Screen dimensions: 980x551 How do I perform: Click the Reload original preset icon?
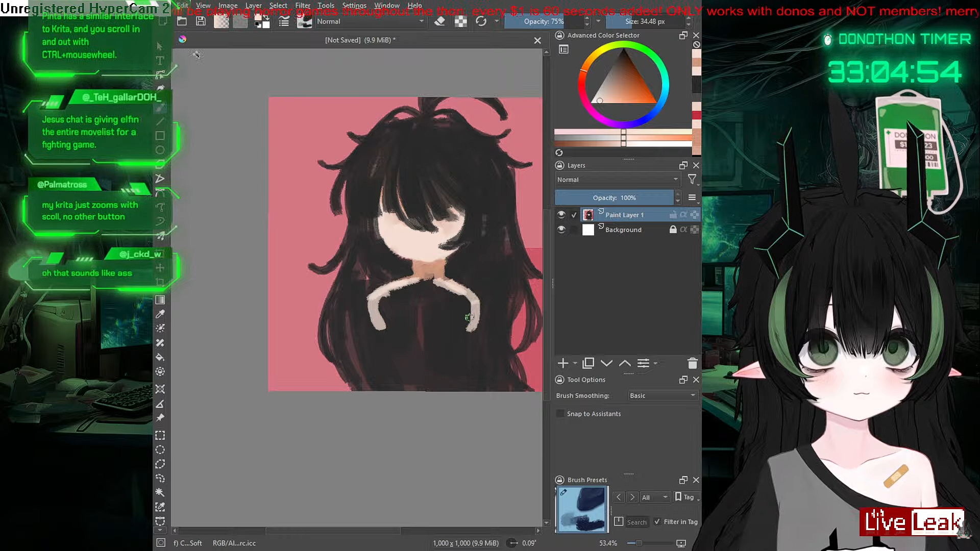pos(481,21)
